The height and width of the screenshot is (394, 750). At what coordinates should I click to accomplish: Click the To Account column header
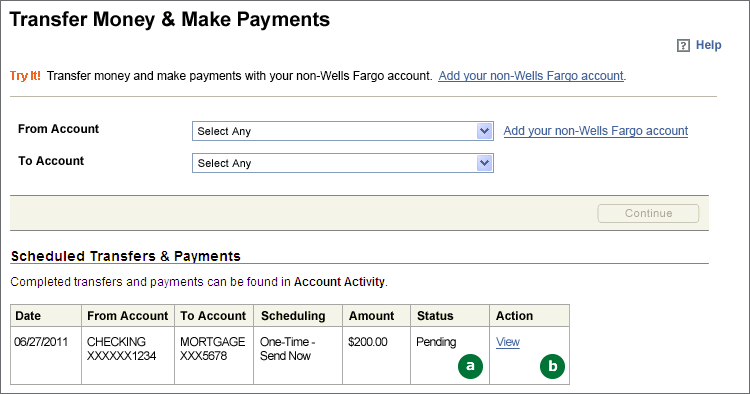click(x=213, y=316)
